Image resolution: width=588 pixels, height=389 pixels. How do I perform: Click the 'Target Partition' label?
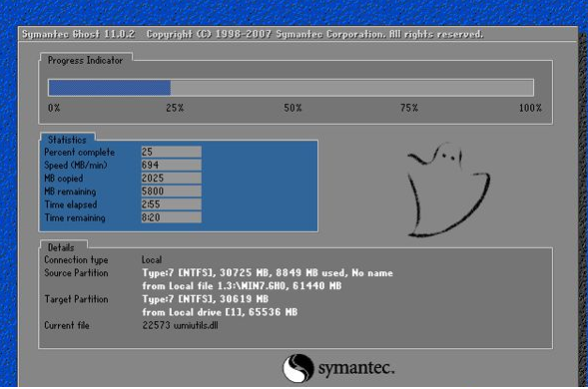(x=76, y=299)
